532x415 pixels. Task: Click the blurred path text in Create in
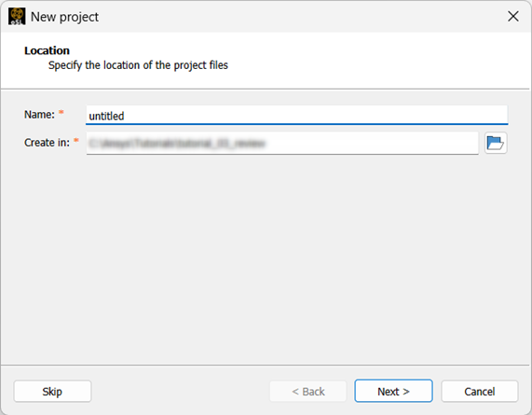[x=177, y=144]
